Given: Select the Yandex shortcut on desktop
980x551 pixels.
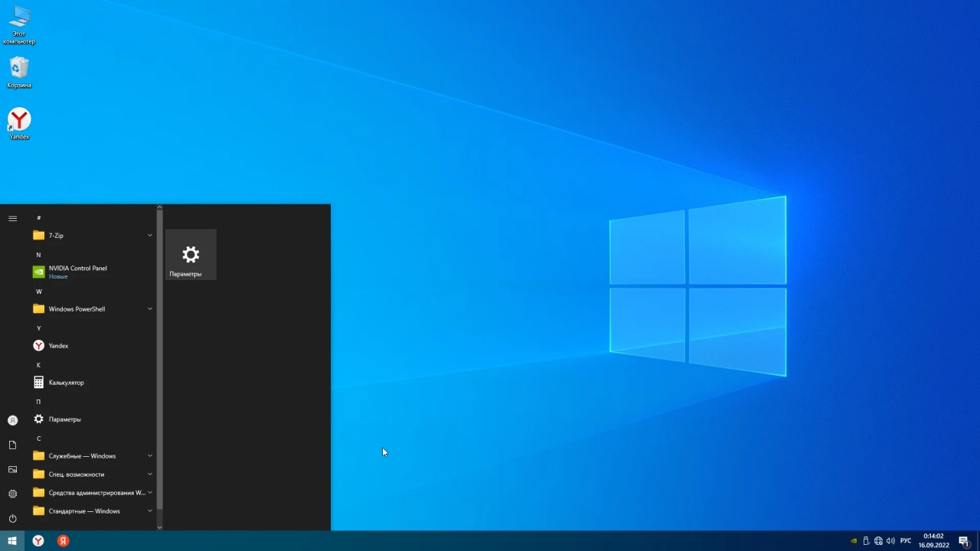Looking at the screenshot, I should [x=19, y=124].
